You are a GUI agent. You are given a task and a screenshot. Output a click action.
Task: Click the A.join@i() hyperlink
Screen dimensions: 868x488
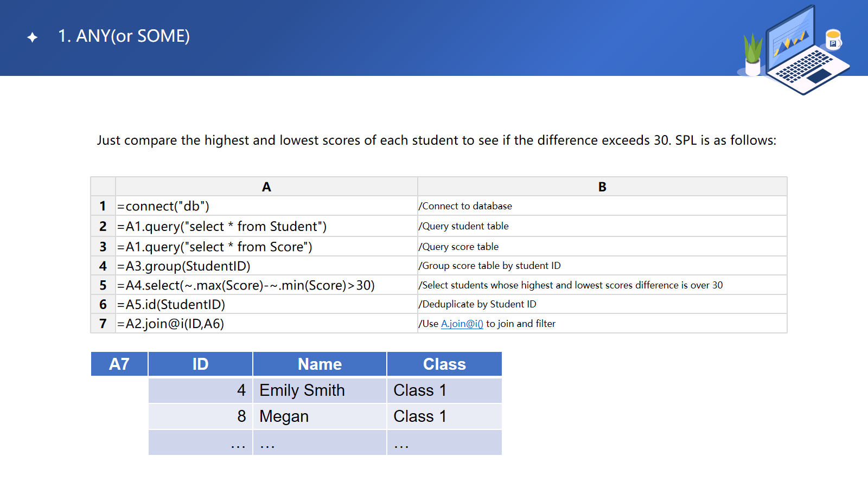pos(462,324)
